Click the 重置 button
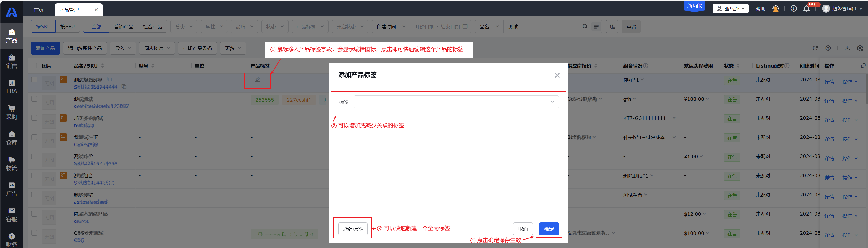 [631, 27]
